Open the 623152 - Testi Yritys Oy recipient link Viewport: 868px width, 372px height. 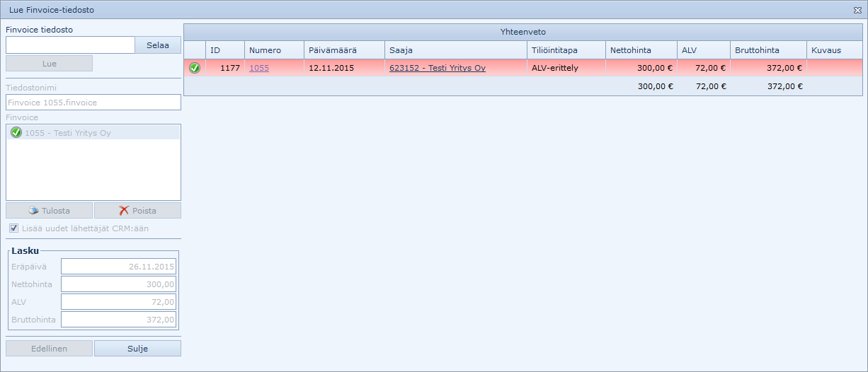438,69
